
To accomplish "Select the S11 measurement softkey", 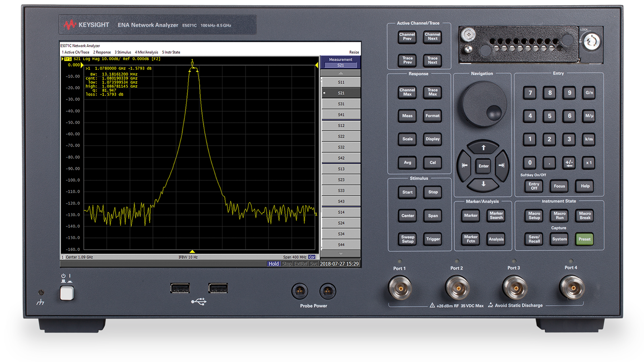I will [341, 81].
